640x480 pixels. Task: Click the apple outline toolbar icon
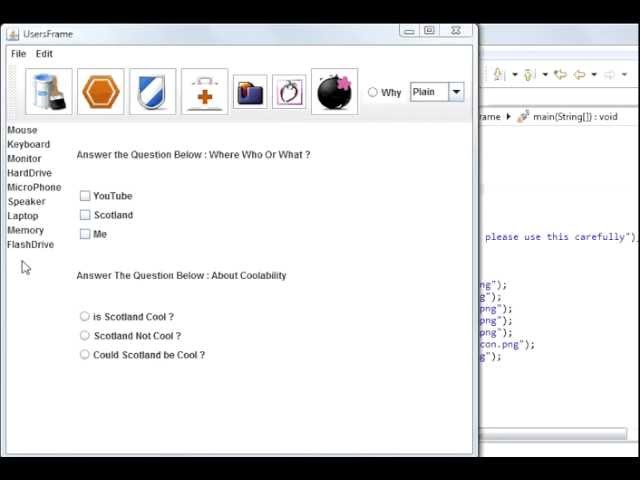289,92
